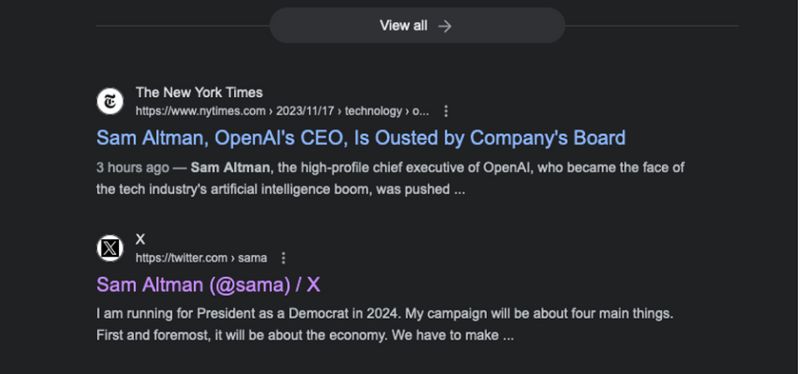800x374 pixels.
Task: Open the three-dot menu next to twitter.com URL
Action: pyautogui.click(x=284, y=258)
